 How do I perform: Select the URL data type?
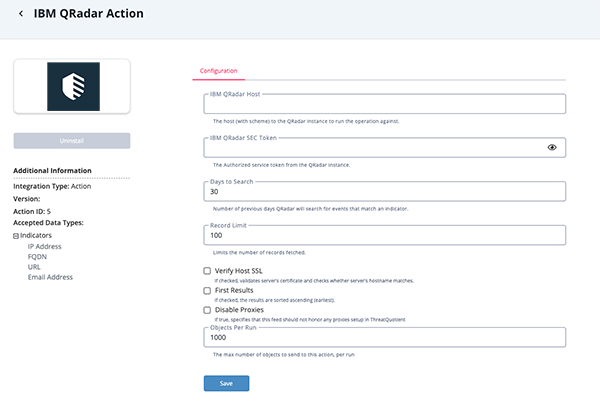34,267
